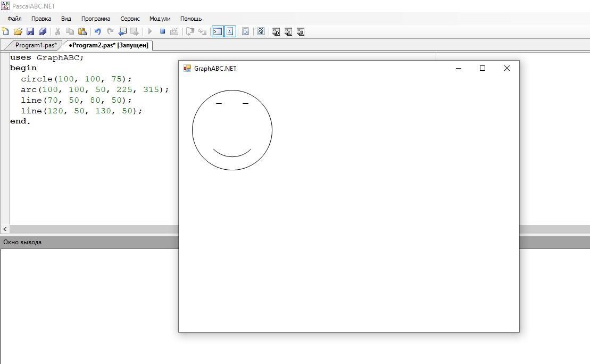Image resolution: width=590 pixels, height=364 pixels.
Task: Click the Step Over debug icon
Action: coord(203,31)
